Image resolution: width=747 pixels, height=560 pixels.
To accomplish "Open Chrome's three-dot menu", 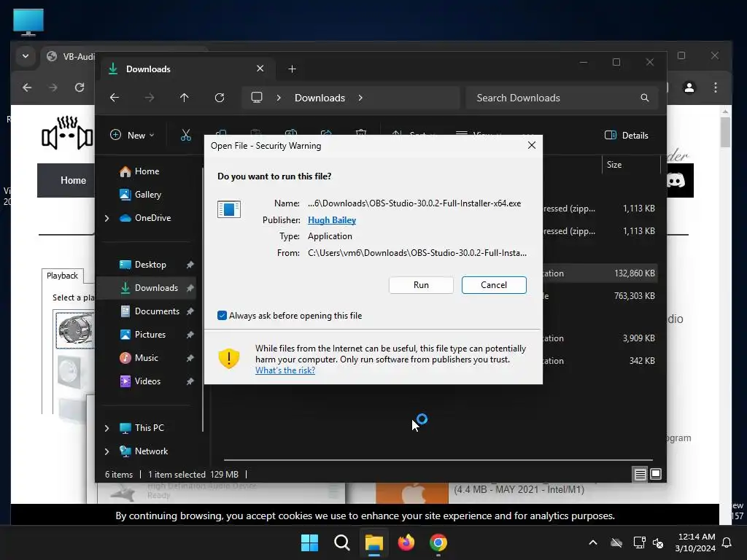I will (x=716, y=87).
